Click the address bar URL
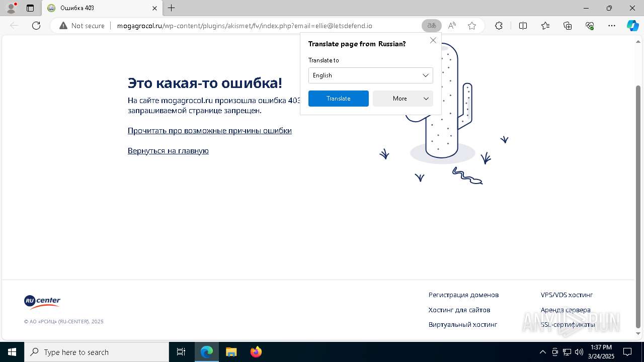Viewport: 644px width, 362px height. tap(245, 26)
